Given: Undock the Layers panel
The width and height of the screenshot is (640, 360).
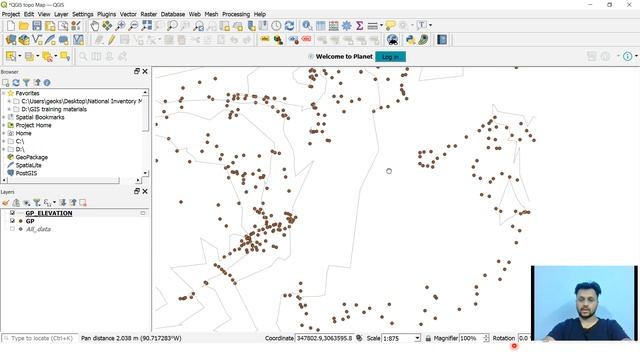Looking at the screenshot, I should pyautogui.click(x=137, y=191).
